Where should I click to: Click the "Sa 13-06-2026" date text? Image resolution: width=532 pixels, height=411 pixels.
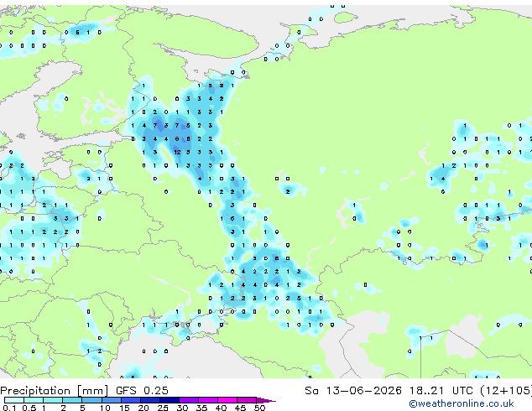click(353, 390)
